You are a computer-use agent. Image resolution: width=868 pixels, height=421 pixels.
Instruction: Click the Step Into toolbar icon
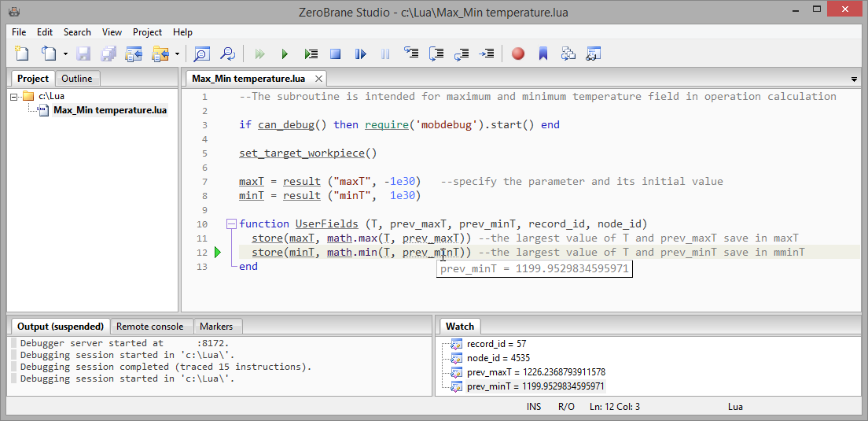[x=411, y=54]
